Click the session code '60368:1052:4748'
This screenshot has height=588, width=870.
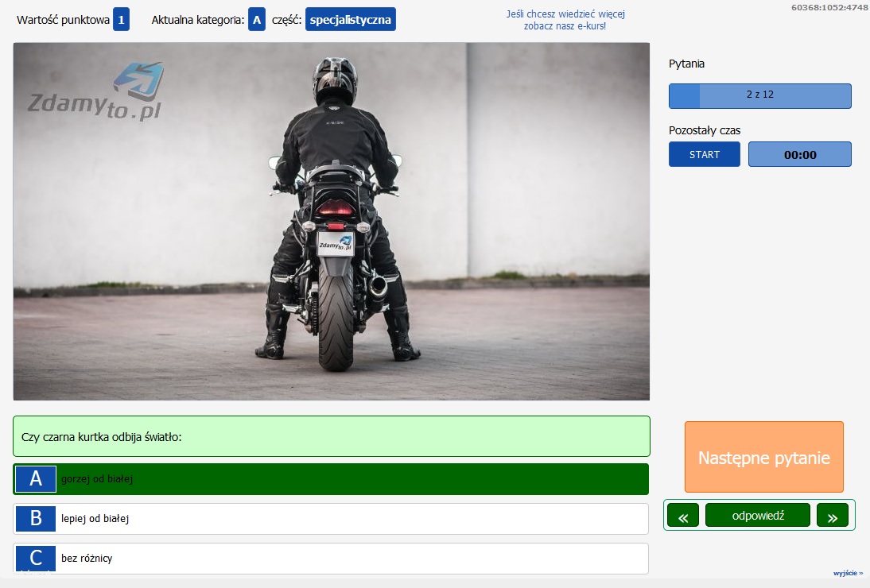829,7
